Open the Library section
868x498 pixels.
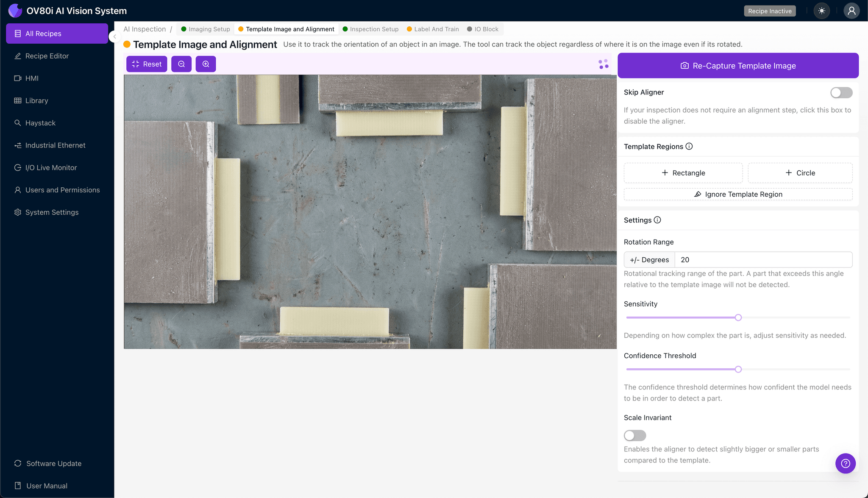click(37, 100)
